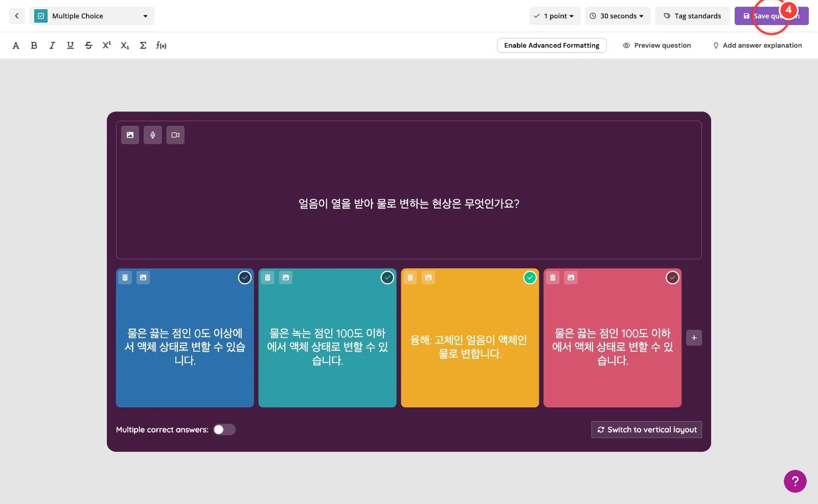This screenshot has width=818, height=504.
Task: Edit the blue answer text with 0도
Action: (x=185, y=347)
